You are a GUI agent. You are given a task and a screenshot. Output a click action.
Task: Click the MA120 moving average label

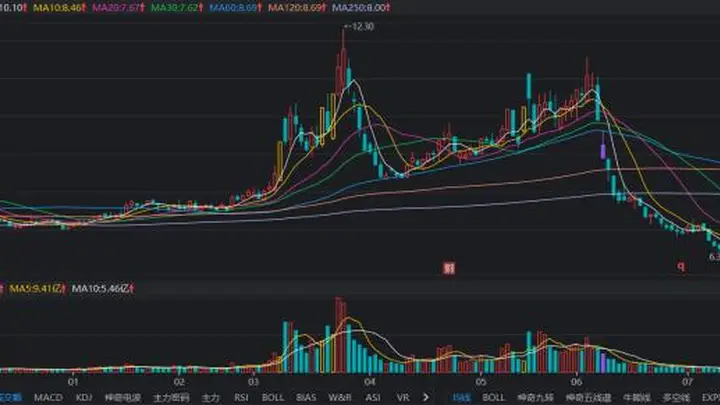pos(297,8)
